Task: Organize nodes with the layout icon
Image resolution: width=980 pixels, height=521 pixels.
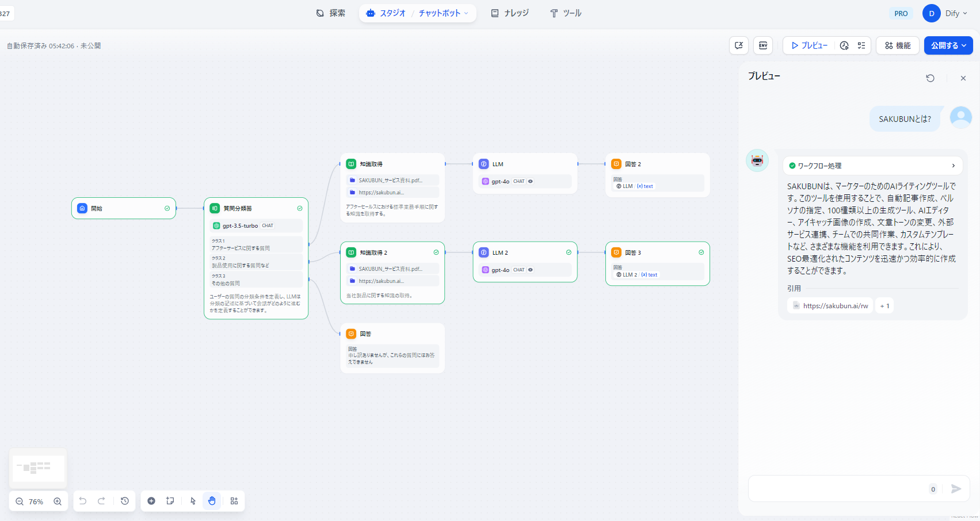Action: [234, 501]
